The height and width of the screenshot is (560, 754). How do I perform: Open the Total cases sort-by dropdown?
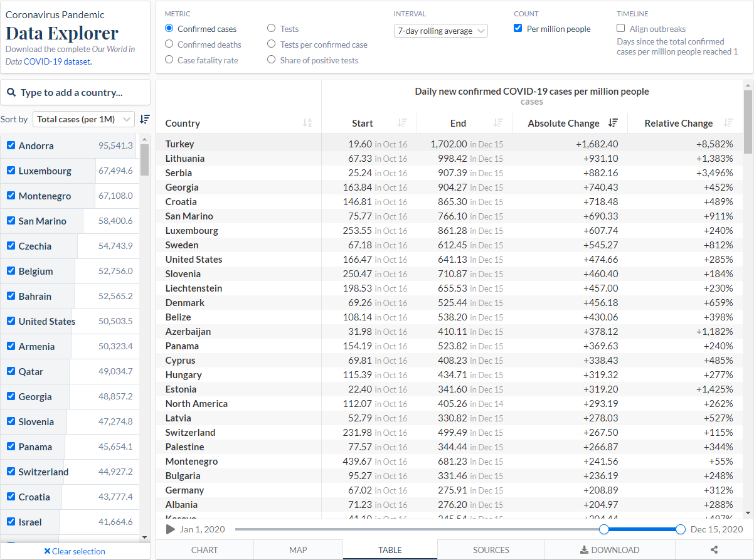83,119
